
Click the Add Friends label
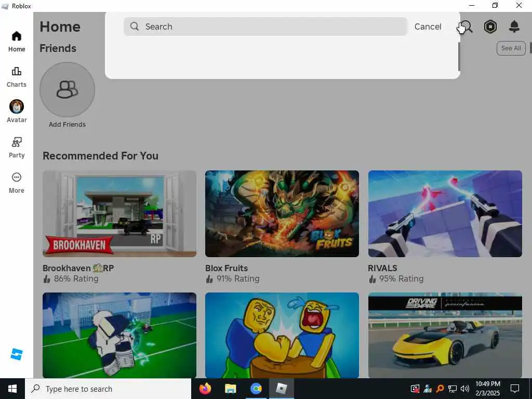click(67, 125)
